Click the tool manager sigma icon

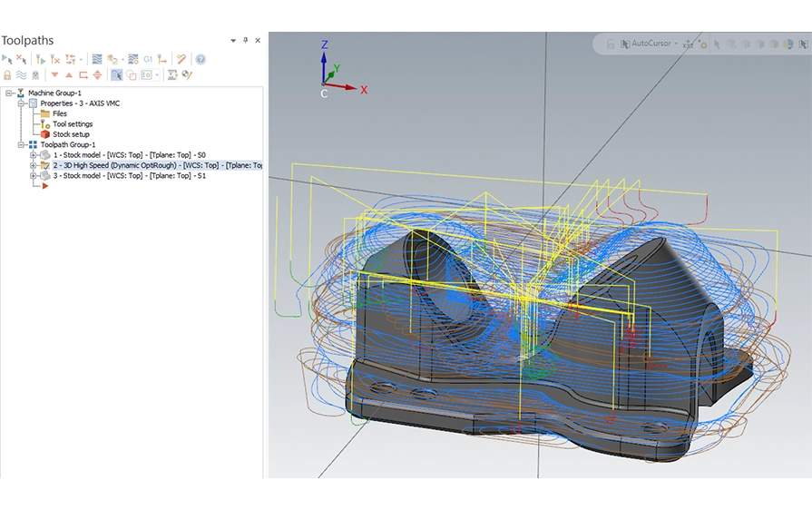[172, 75]
